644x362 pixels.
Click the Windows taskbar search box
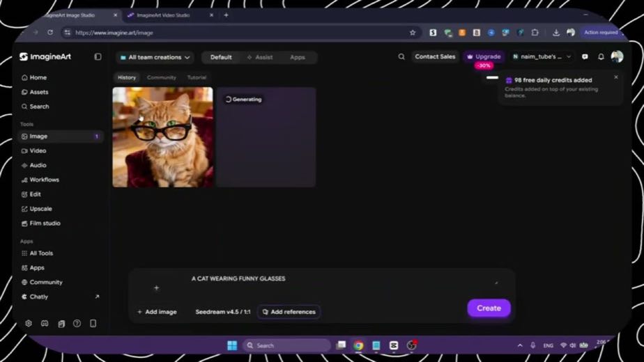[286, 345]
